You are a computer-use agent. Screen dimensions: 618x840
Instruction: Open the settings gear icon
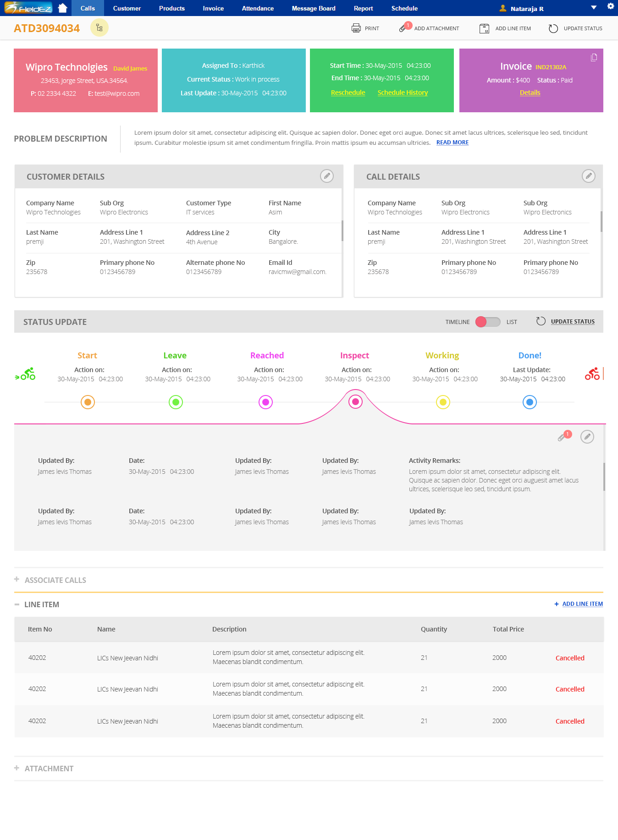(x=610, y=6)
